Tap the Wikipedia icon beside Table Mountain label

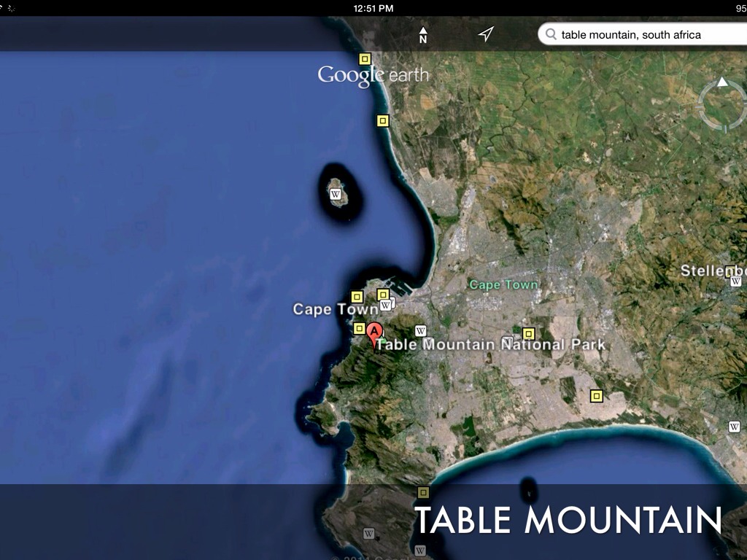pyautogui.click(x=421, y=331)
